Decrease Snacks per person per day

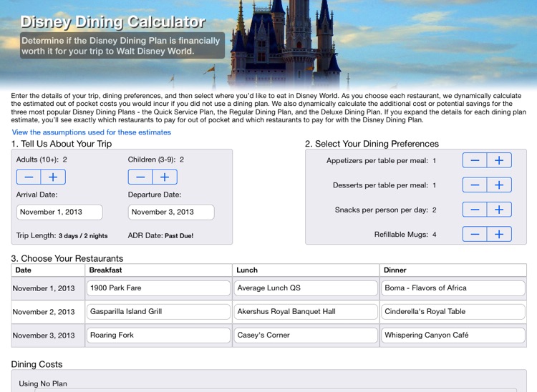coord(475,210)
